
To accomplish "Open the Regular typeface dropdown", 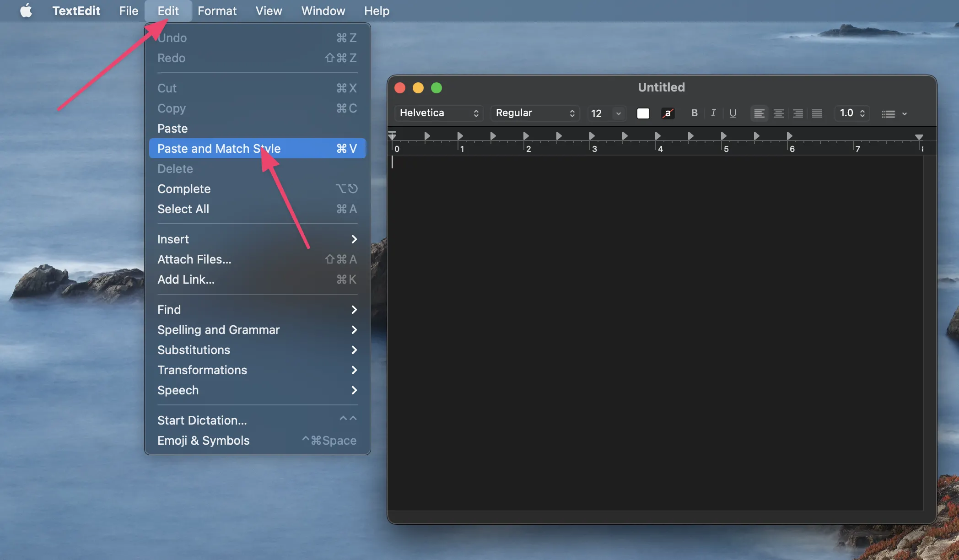I will click(535, 113).
